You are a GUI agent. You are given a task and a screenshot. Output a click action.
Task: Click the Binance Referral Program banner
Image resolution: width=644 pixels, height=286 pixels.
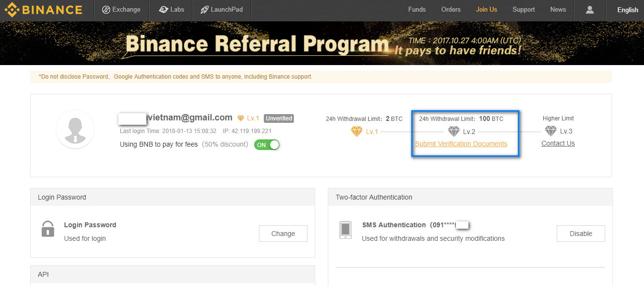tap(322, 43)
